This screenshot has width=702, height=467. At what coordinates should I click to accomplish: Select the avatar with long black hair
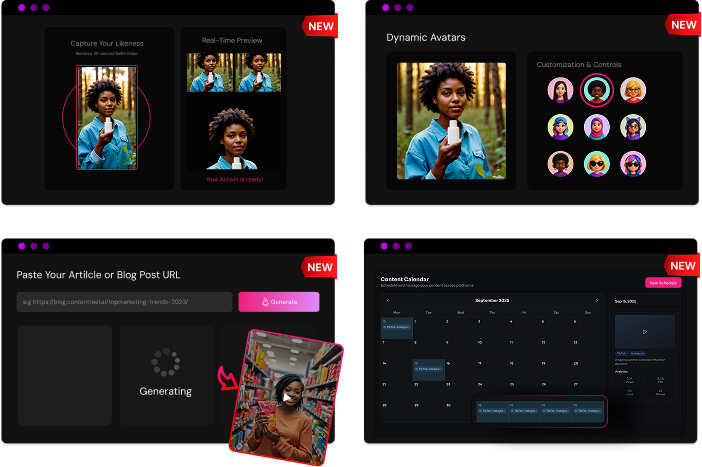(x=561, y=90)
